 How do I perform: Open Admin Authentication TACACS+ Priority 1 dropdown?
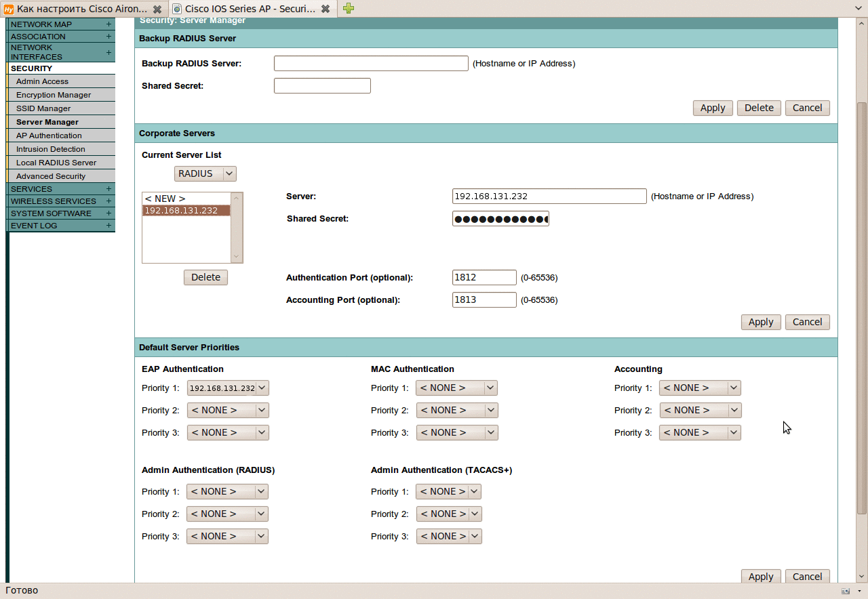point(448,492)
